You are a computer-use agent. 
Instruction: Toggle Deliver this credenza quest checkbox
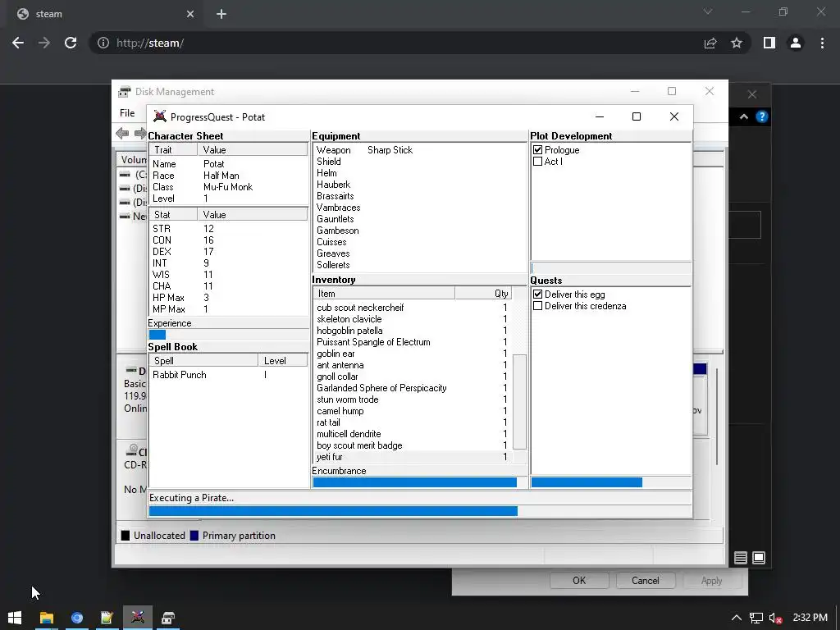[538, 306]
